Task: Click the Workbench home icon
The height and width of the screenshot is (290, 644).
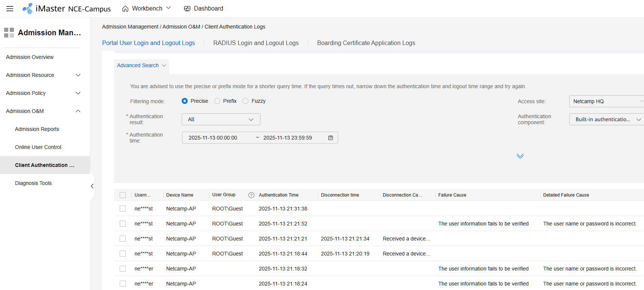Action: pyautogui.click(x=125, y=9)
